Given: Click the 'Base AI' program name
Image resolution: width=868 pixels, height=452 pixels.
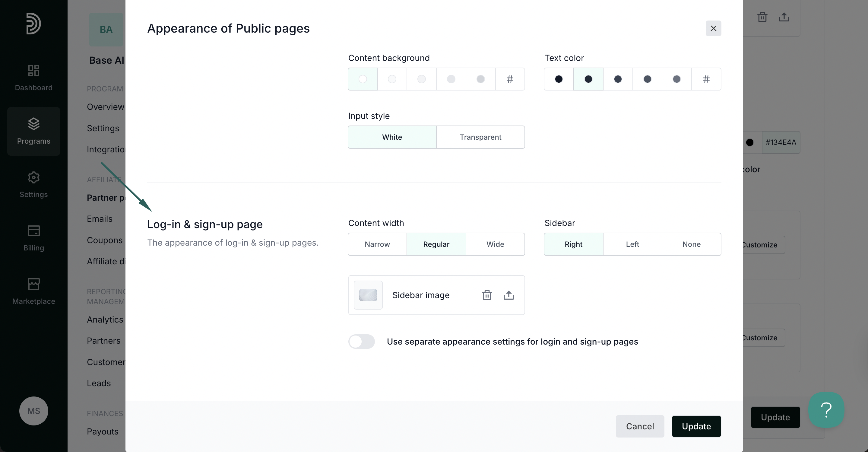Looking at the screenshot, I should [106, 60].
